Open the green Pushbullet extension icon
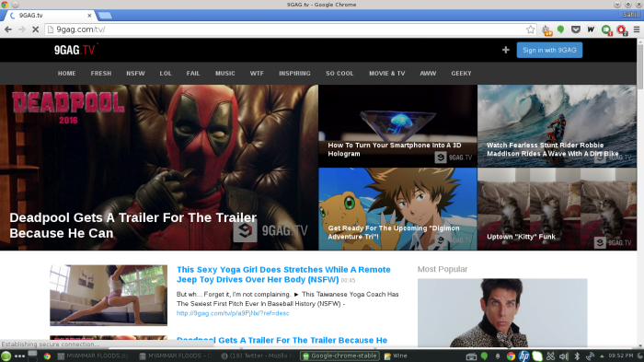Viewport: 644px width, 362px height. 606,29
